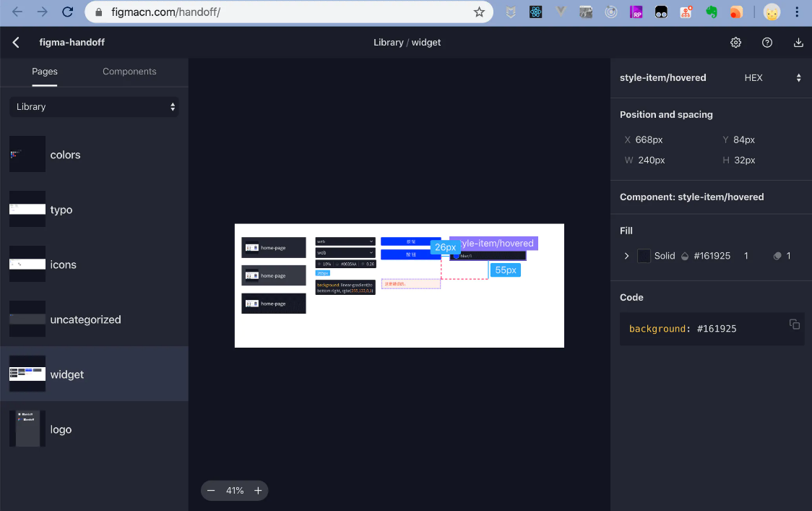The height and width of the screenshot is (511, 812).
Task: Click the export download icon in the header
Action: 798,43
